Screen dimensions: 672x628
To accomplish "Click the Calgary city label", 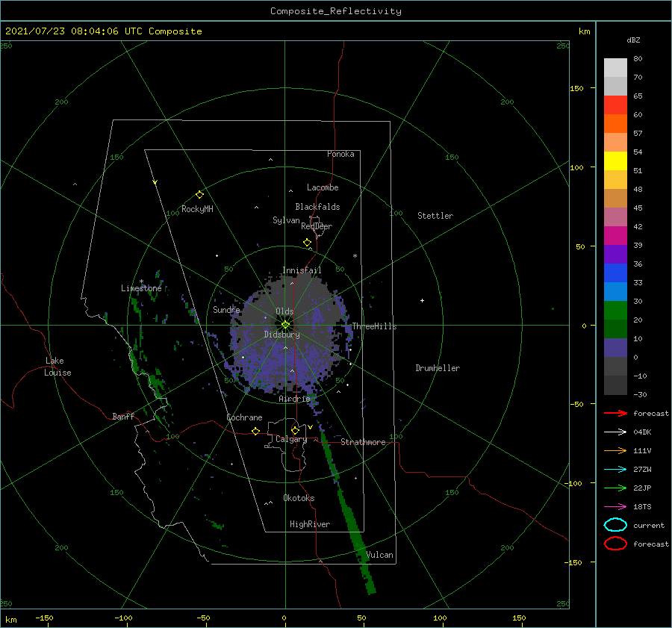I will pyautogui.click(x=291, y=439).
